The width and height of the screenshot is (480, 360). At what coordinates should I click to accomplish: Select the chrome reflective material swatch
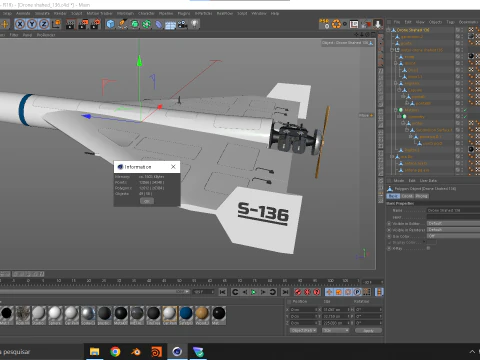tap(88, 313)
